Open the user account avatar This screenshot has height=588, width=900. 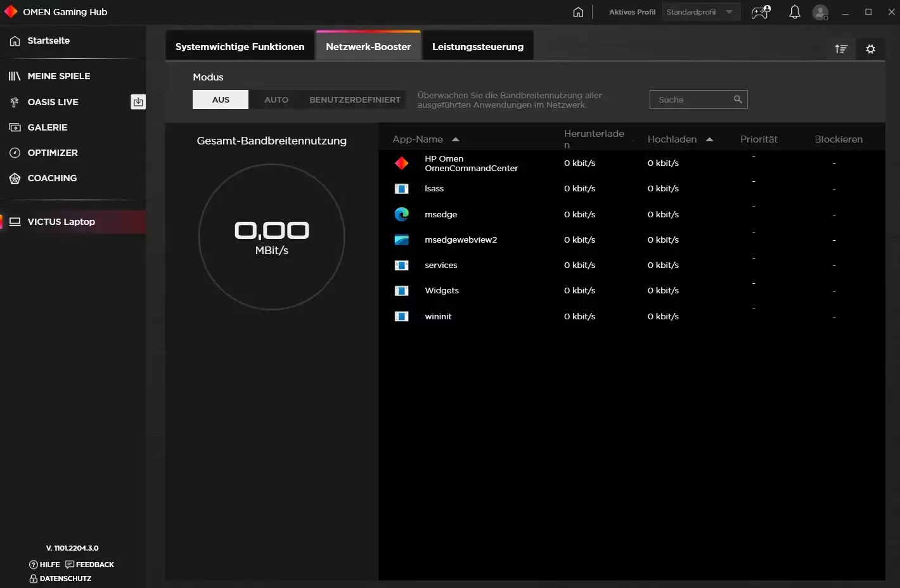click(x=821, y=12)
